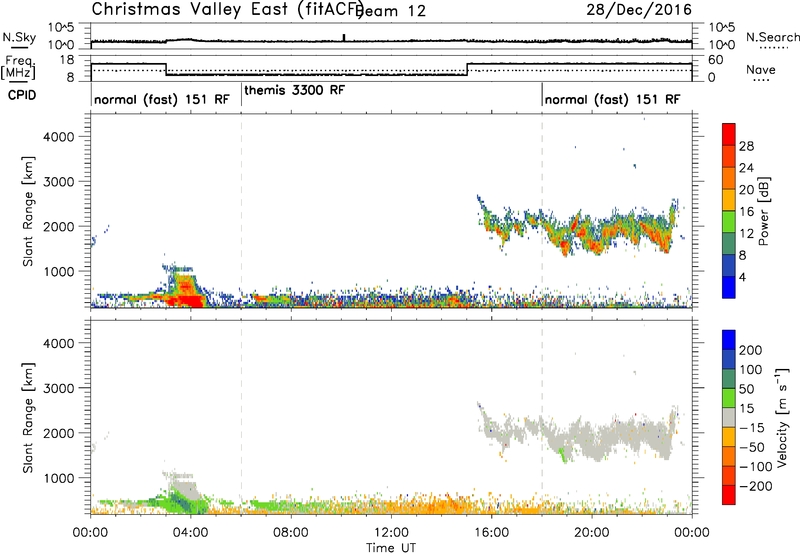Click the light green 12–16 dB Power color band
This screenshot has height=554, width=800.
tap(729, 221)
